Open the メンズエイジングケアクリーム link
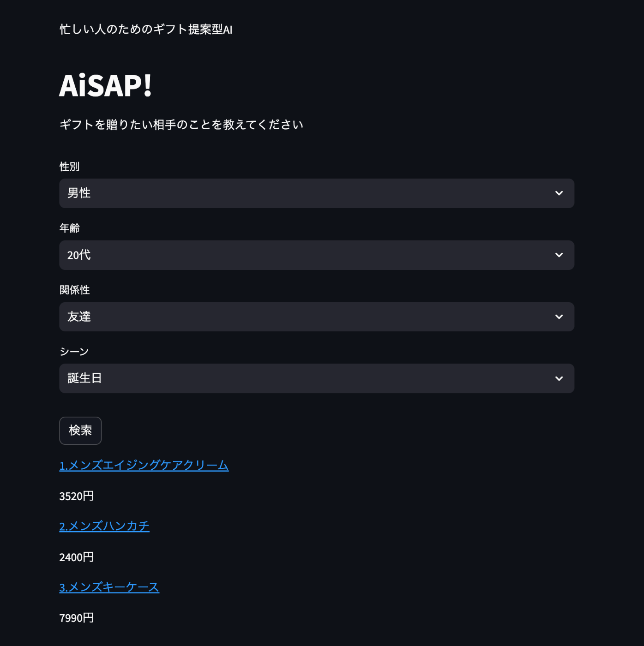This screenshot has width=644, height=646. click(144, 466)
